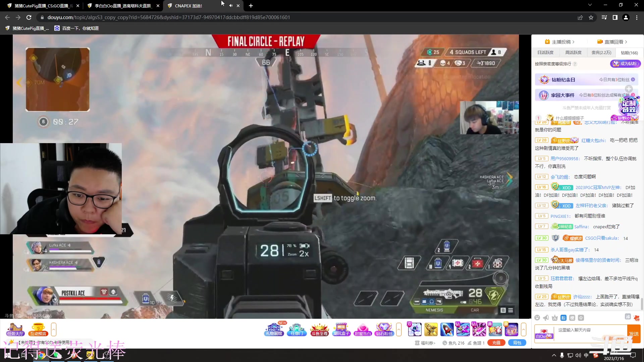Open 直播回看 replay link

click(x=612, y=42)
